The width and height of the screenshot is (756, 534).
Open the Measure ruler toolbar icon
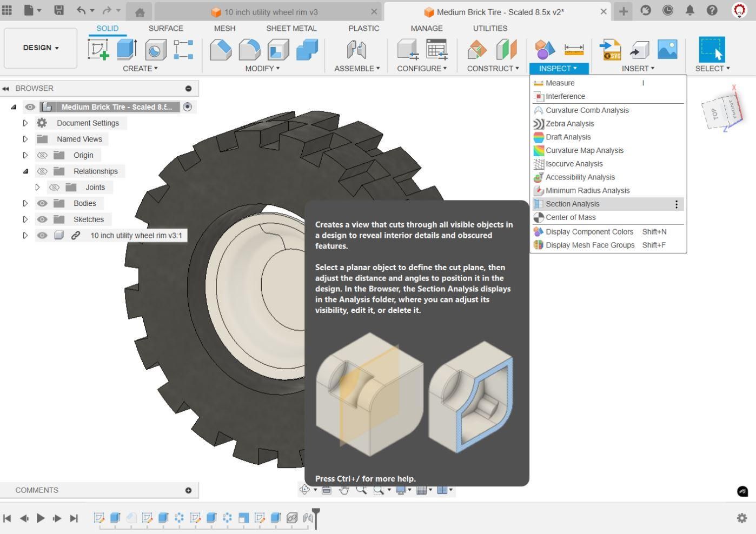574,50
